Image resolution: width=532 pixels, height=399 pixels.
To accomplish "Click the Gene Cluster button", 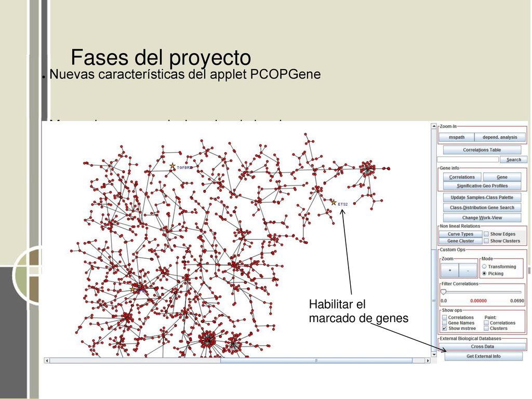I will (x=460, y=241).
